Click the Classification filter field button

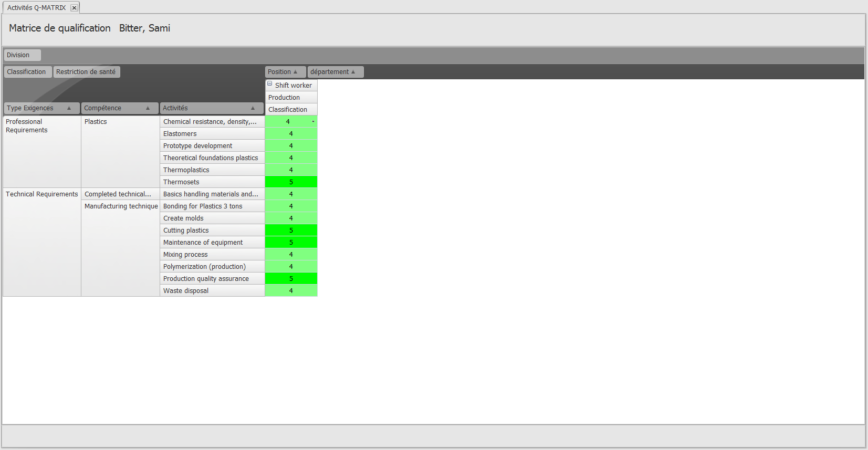click(27, 72)
